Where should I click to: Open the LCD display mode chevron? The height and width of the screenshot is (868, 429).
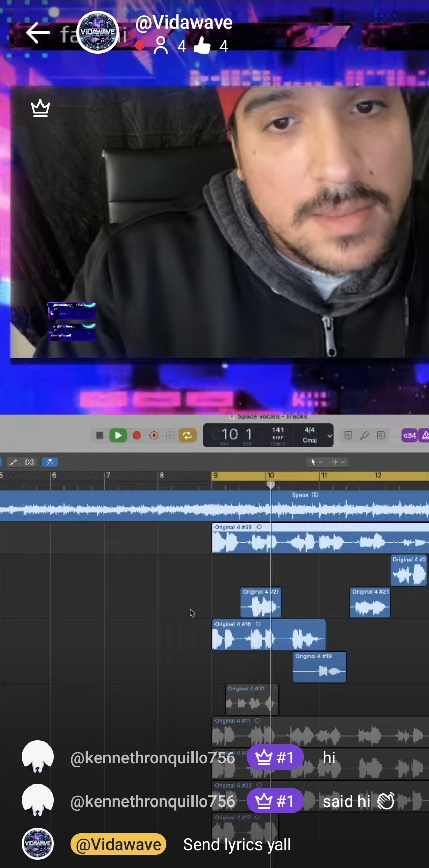[329, 436]
